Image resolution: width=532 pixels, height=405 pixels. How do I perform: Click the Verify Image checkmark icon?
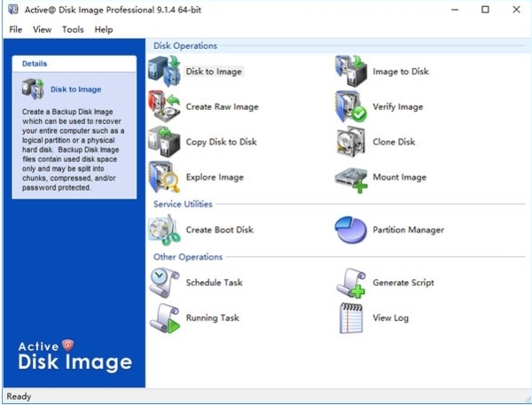(x=351, y=106)
